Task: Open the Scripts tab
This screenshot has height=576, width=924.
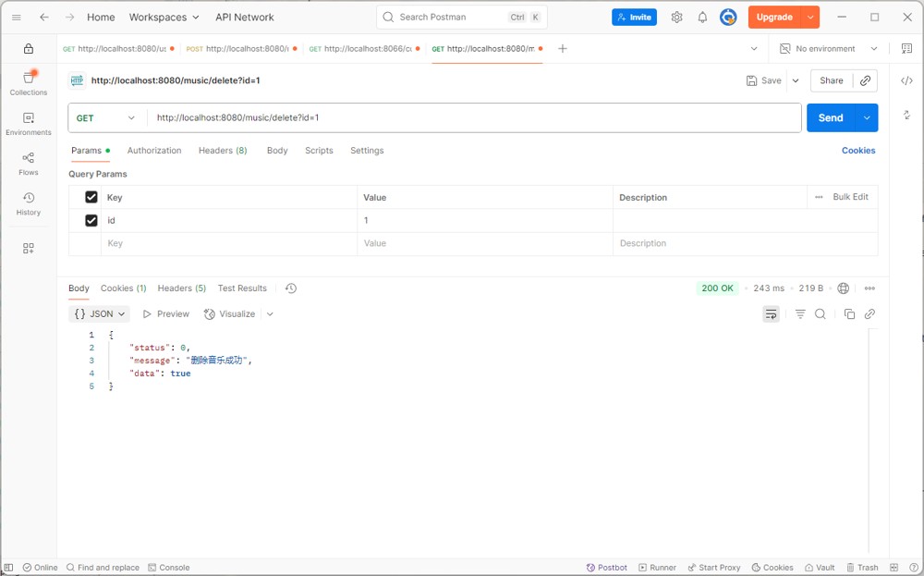Action: pos(319,151)
